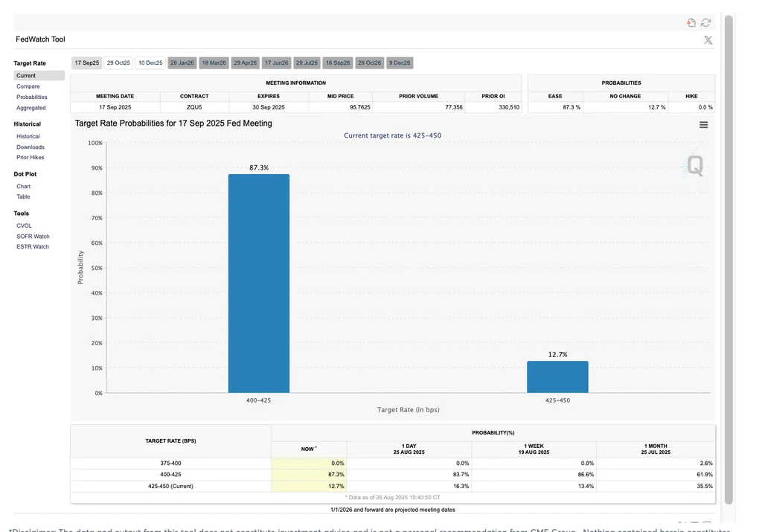Screen dimensions: 762x532
Task: Click the FedWatch Tool heading
Action: point(40,39)
